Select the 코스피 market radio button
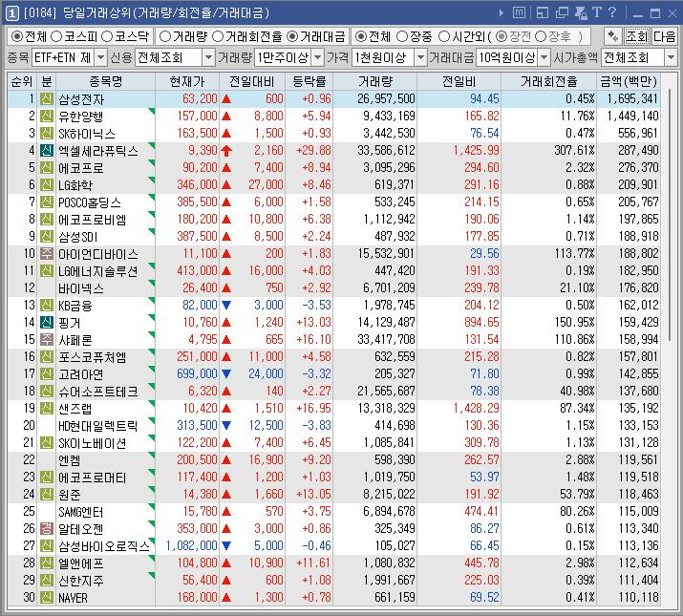This screenshot has width=683, height=616. (x=56, y=36)
